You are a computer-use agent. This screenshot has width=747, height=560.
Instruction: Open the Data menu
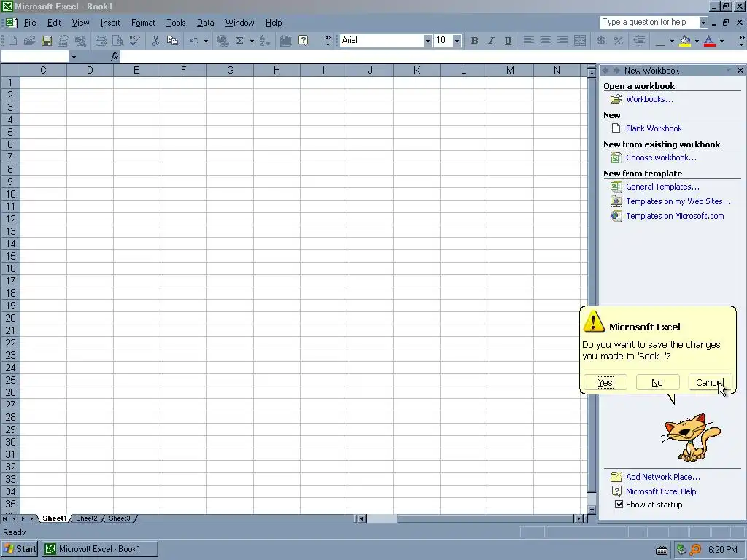click(205, 23)
